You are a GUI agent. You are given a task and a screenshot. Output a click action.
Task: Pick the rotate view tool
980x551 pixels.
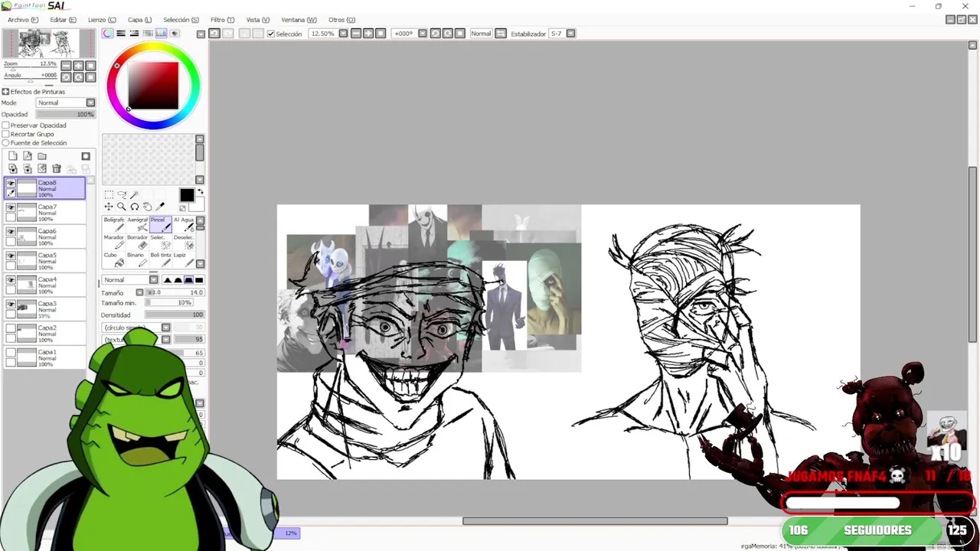coord(135,207)
